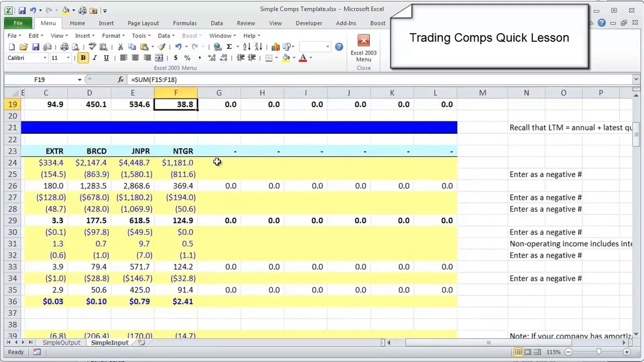
Task: Switch to Page Break Preview in status bar
Action: click(x=537, y=352)
